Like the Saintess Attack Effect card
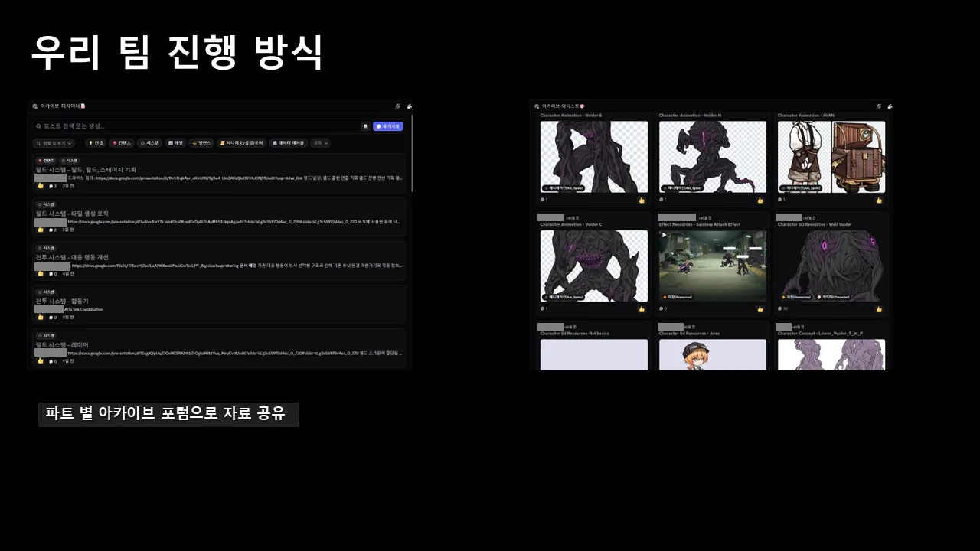The image size is (980, 551). pyautogui.click(x=760, y=309)
